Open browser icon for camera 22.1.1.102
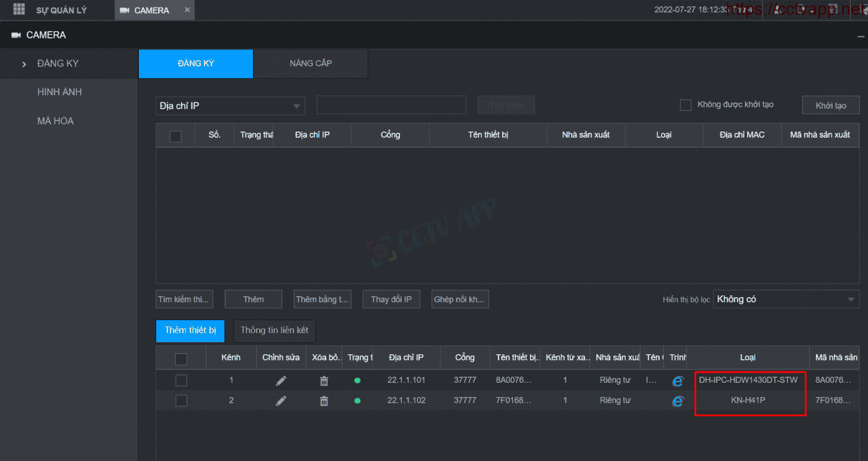 point(678,401)
